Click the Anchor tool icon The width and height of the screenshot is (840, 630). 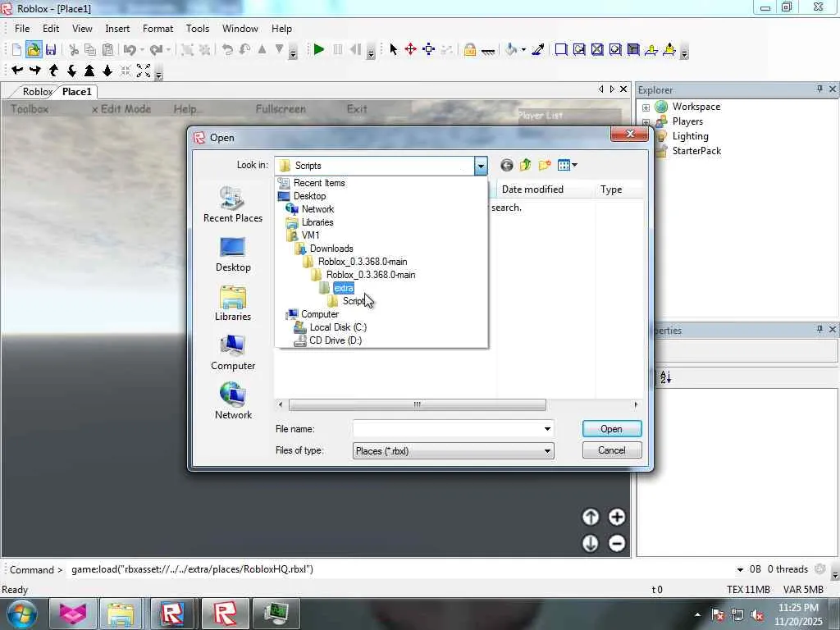[x=488, y=51]
